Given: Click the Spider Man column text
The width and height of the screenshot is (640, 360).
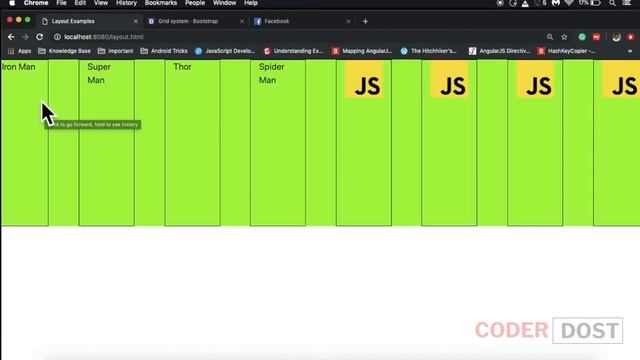Looking at the screenshot, I should (x=271, y=73).
